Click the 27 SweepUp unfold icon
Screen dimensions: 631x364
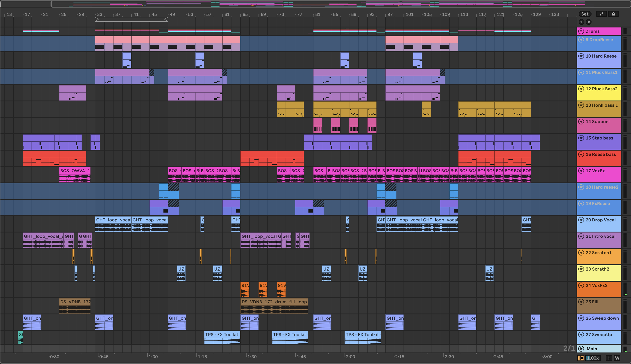click(x=581, y=335)
